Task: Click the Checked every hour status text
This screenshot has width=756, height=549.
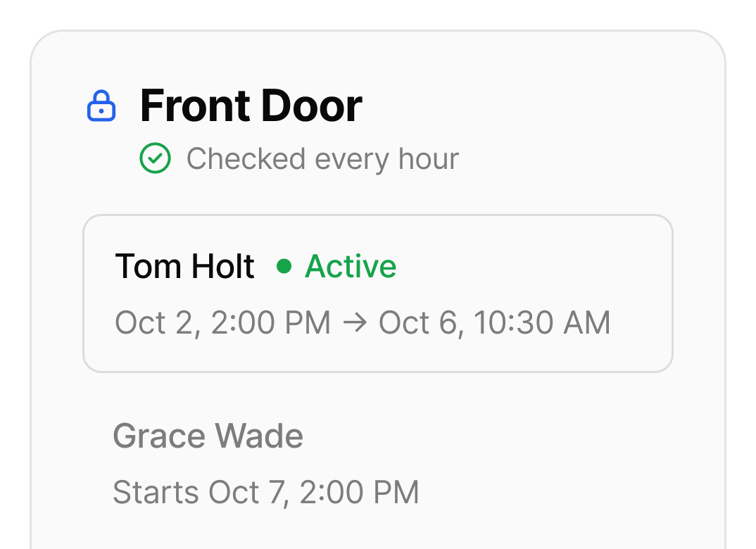Action: pos(322,159)
